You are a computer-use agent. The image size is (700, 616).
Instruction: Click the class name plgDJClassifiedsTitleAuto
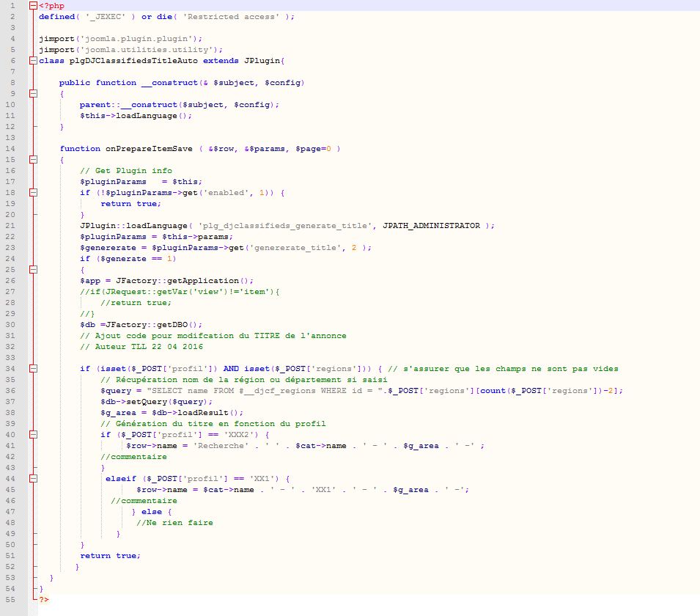(133, 61)
